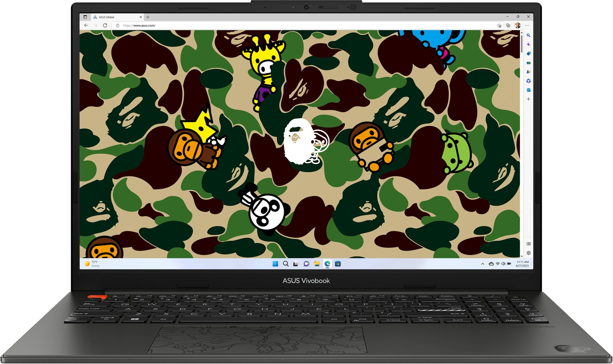This screenshot has width=613, height=364.
Task: Open the Teams Chat taskbar icon
Action: [x=306, y=264]
